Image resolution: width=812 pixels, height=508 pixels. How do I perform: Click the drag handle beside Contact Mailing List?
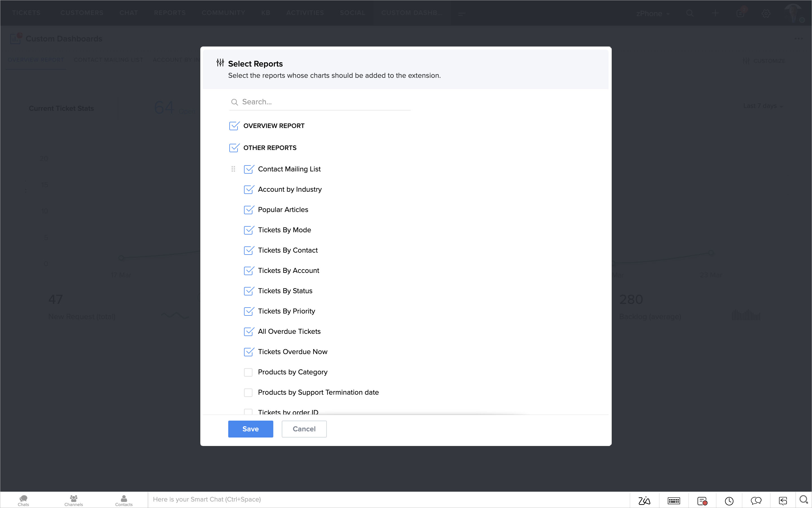click(x=233, y=169)
